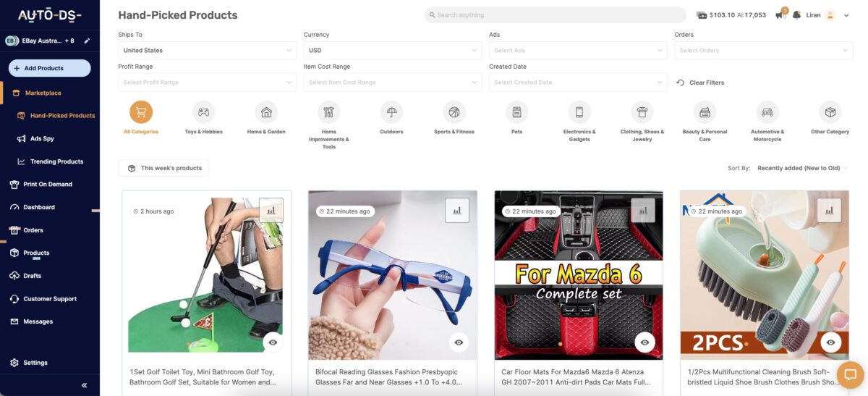Click the Search anything field
The image size is (868, 396).
(555, 14)
